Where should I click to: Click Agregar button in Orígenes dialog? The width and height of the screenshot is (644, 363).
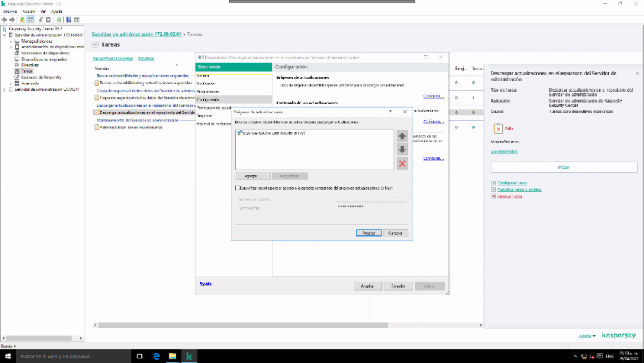[252, 176]
